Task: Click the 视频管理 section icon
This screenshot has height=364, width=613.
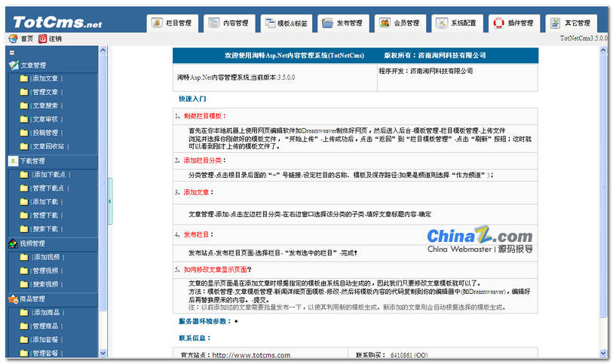Action: (13, 243)
